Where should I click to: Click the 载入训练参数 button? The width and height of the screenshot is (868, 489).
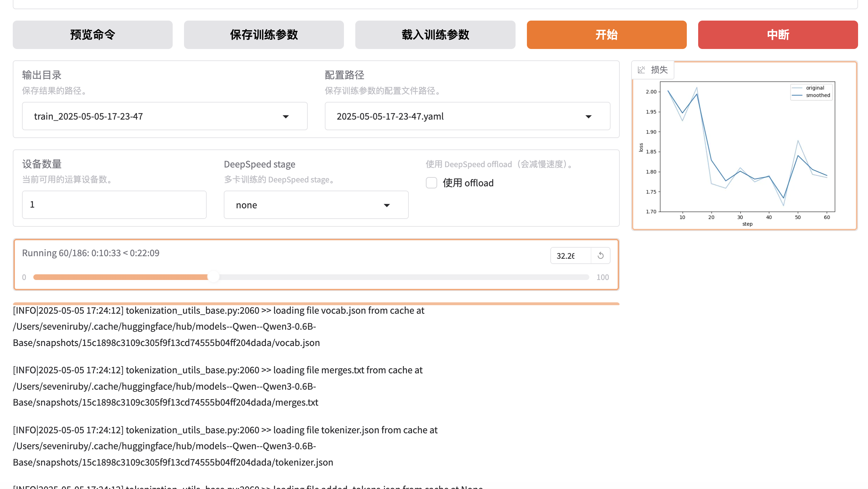(435, 35)
